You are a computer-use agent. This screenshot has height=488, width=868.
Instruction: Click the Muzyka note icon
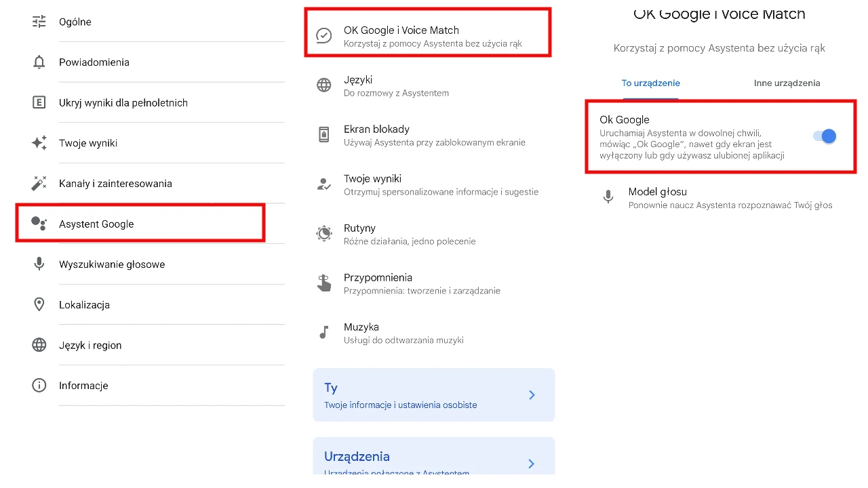(323, 332)
